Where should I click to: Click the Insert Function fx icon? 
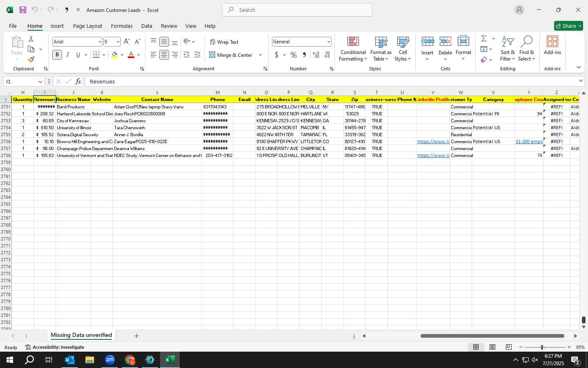[x=78, y=81]
